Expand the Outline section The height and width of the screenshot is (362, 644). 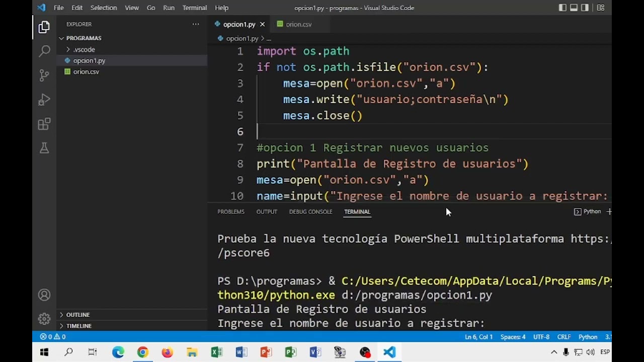point(132,315)
